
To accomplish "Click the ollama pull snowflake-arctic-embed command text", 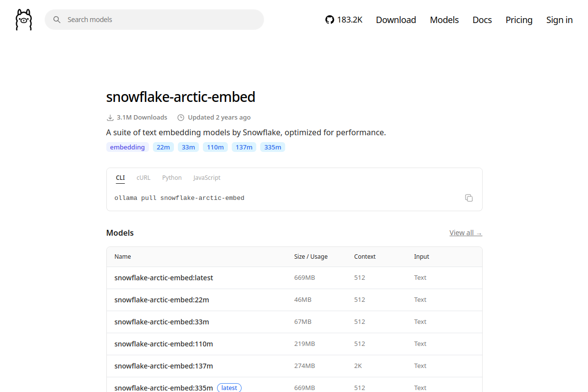I will click(x=179, y=198).
